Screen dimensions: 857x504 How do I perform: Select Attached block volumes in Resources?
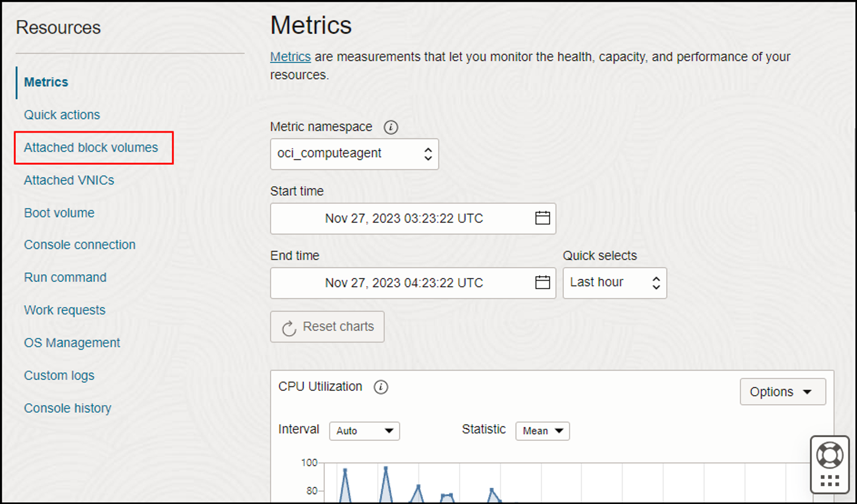91,148
